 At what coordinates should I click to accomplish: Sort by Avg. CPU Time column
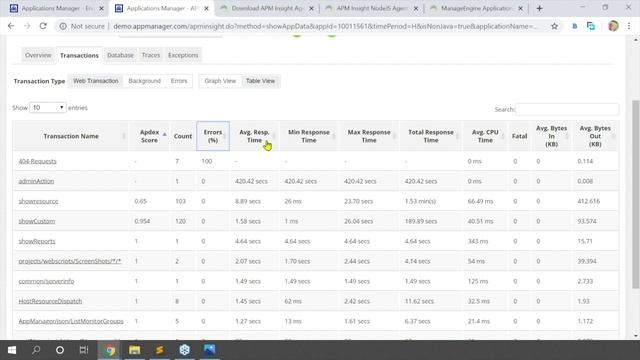(x=485, y=136)
